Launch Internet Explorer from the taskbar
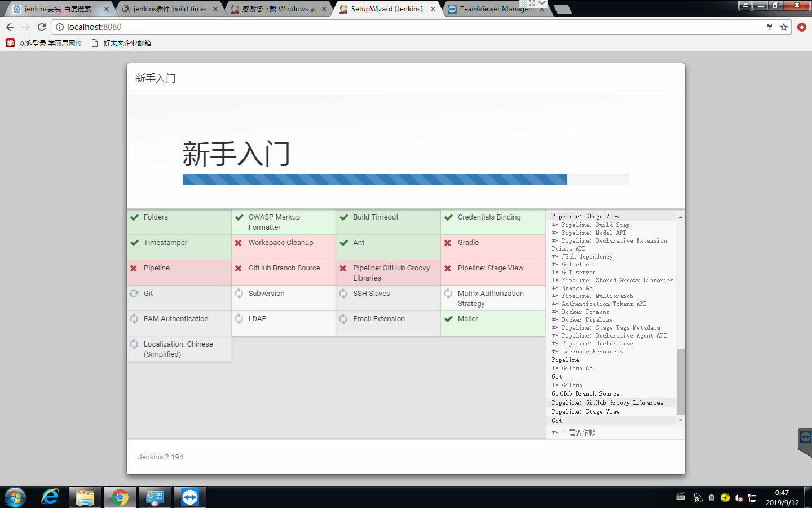The image size is (812, 508). 50,497
